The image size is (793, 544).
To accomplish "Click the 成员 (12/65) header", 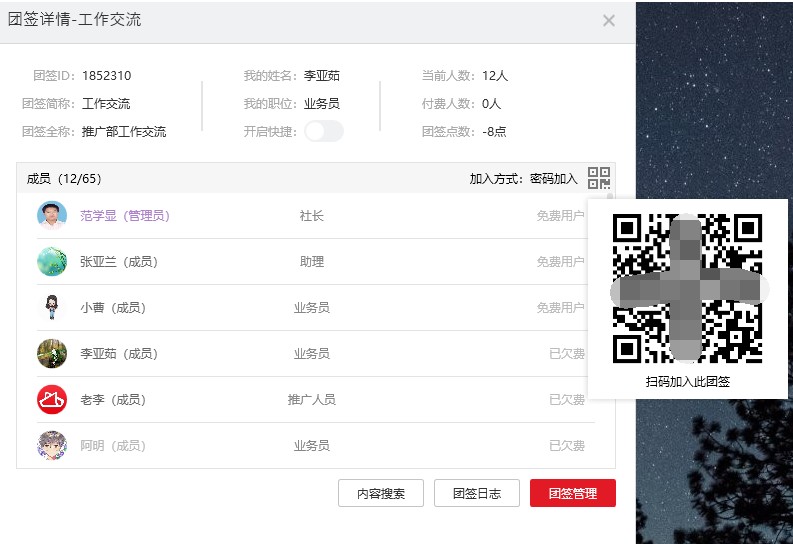I will click(x=64, y=179).
